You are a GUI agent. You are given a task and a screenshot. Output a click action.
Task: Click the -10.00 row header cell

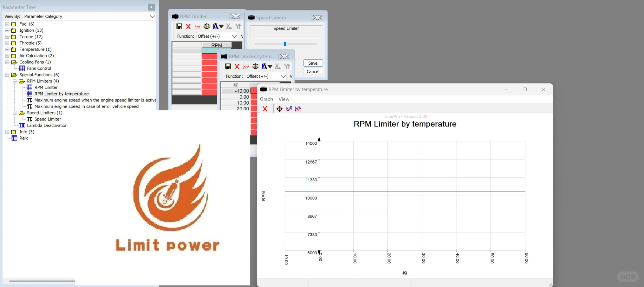coord(236,91)
